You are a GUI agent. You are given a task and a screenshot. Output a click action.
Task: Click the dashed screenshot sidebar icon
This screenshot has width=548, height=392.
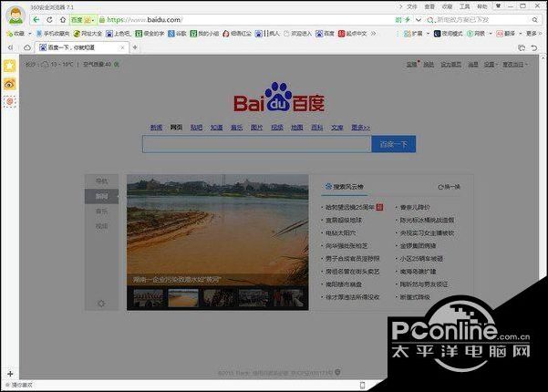coord(10,102)
